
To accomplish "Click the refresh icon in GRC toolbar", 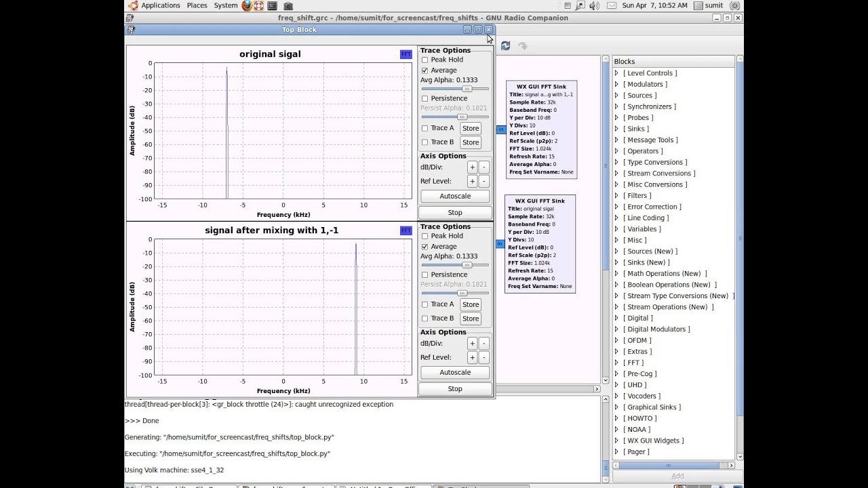I will (505, 45).
